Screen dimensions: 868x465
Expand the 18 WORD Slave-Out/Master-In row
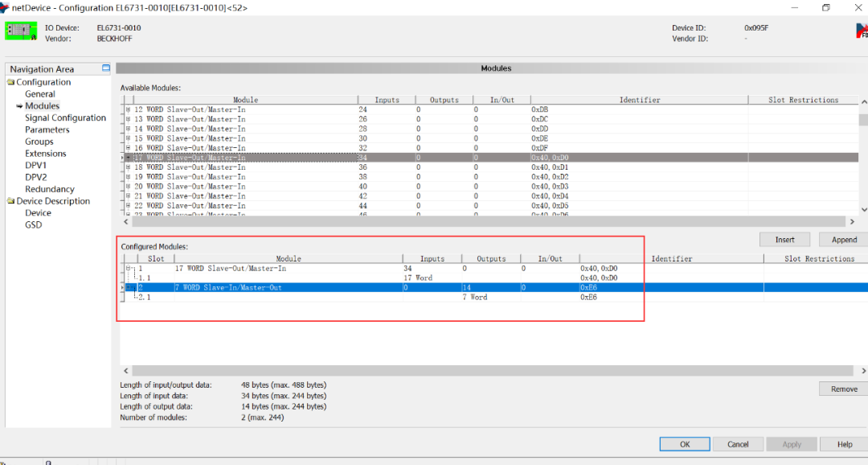[127, 167]
